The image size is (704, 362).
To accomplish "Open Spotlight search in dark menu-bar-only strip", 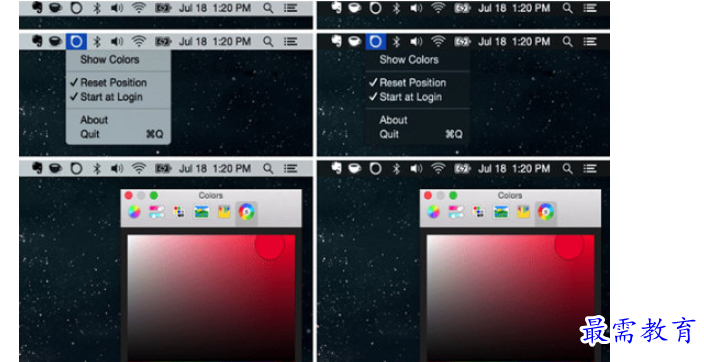I will coord(568,8).
